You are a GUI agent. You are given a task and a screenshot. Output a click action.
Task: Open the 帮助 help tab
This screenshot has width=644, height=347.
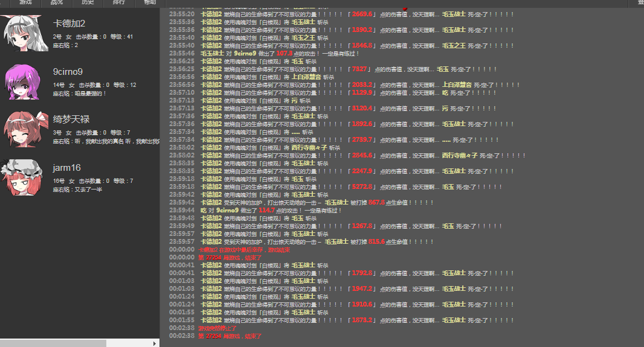[150, 2]
